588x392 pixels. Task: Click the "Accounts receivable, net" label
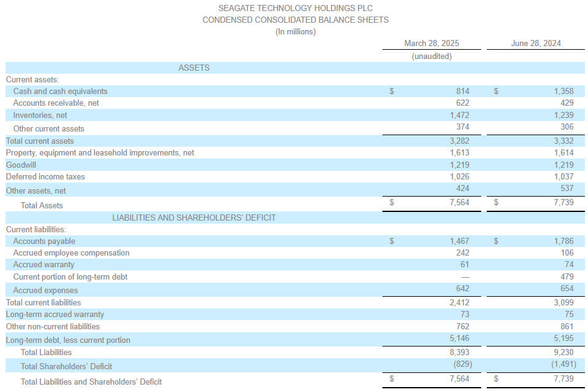pyautogui.click(x=56, y=103)
